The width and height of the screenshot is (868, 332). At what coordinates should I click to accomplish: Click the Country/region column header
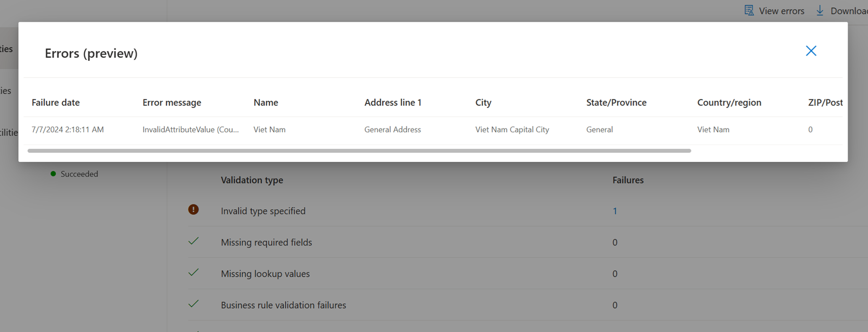click(729, 103)
